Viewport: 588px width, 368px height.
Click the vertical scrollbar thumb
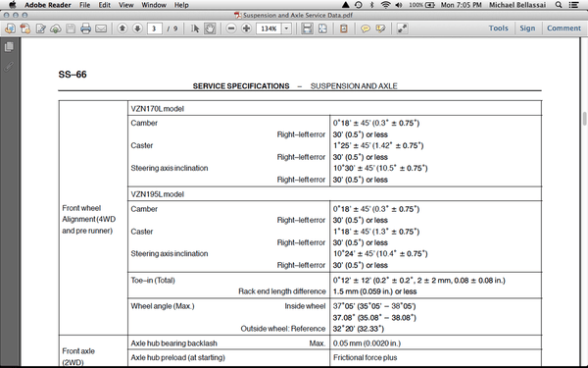tap(585, 119)
